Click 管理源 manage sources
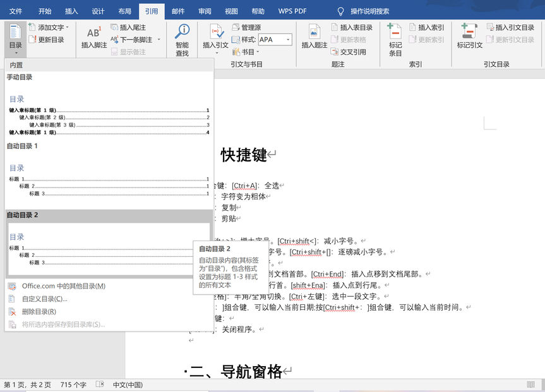Screen dimensions: 545x392 246,28
